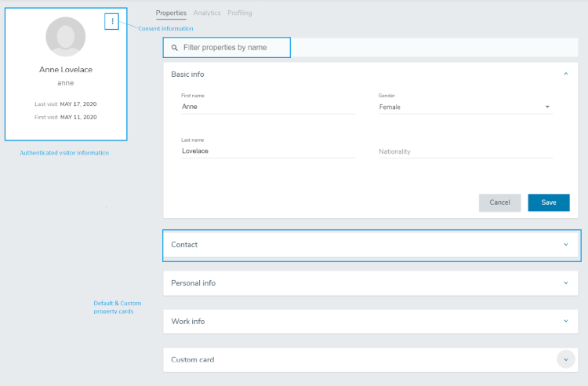Expand the Work info card chevron

click(x=565, y=321)
